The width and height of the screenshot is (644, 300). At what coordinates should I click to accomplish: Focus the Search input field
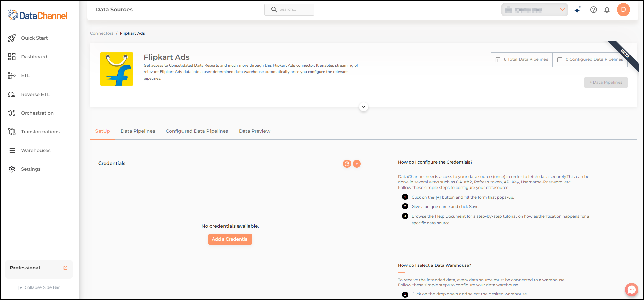(x=289, y=10)
